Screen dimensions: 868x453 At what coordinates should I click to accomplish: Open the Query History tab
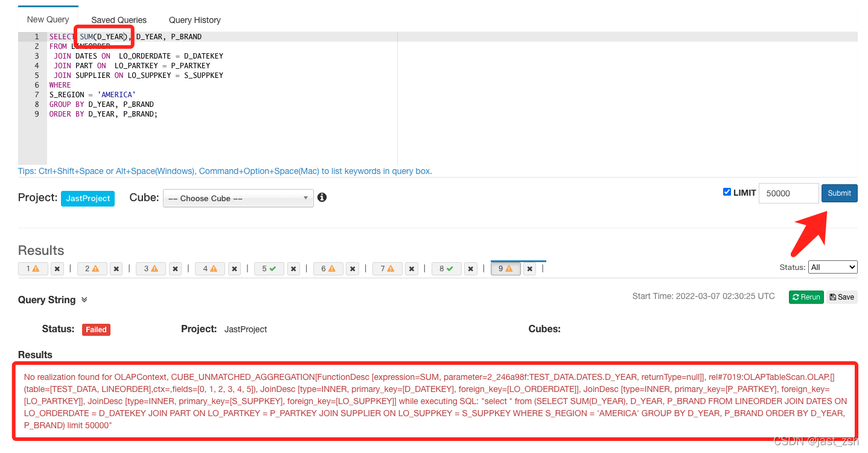pyautogui.click(x=194, y=20)
